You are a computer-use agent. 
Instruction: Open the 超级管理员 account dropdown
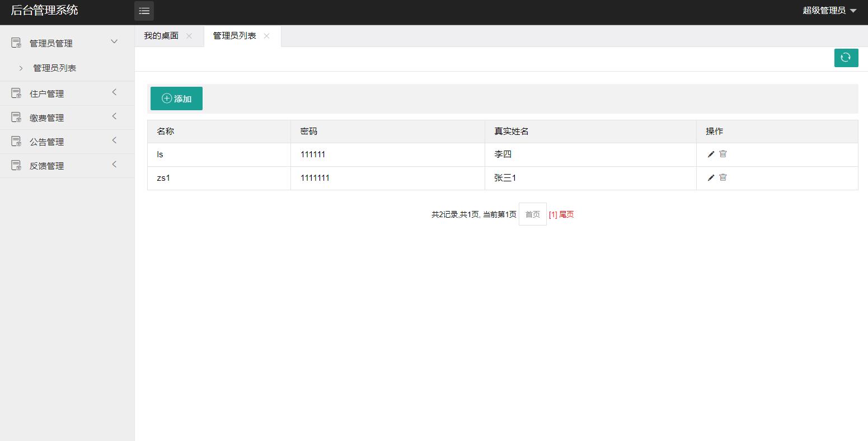[829, 10]
